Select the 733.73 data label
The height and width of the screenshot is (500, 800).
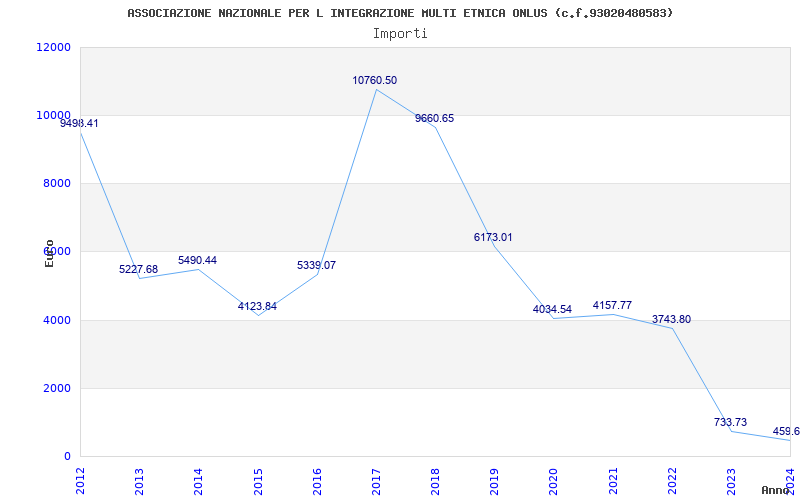(x=731, y=422)
